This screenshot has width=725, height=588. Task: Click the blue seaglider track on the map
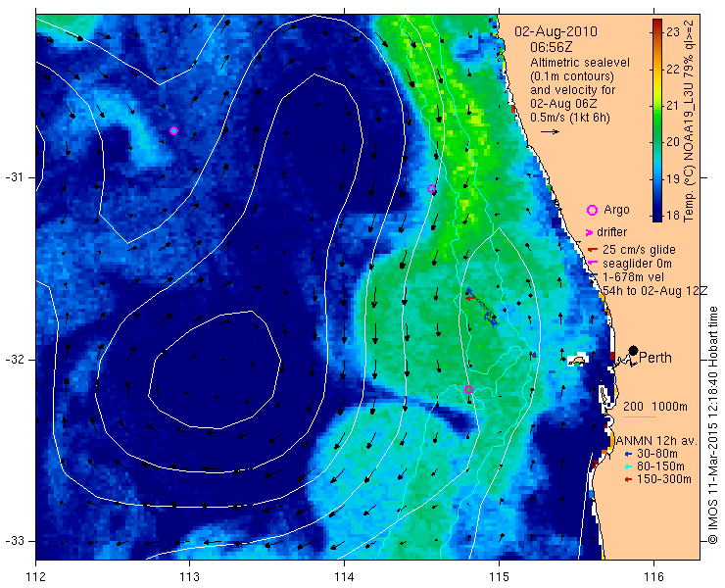point(483,307)
